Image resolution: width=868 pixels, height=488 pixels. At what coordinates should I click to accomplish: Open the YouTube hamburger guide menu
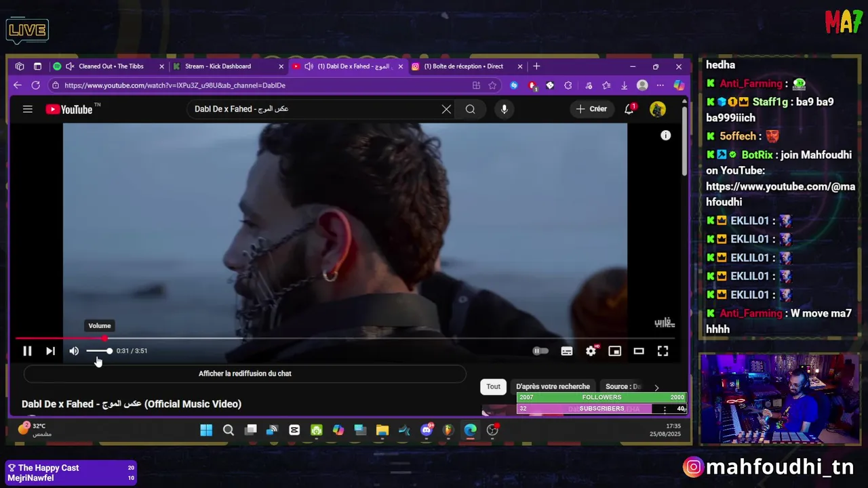[28, 109]
